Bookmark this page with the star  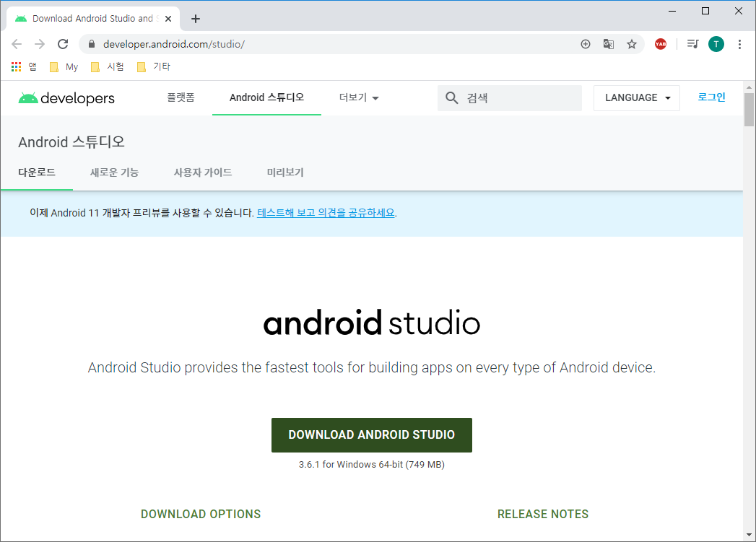632,44
